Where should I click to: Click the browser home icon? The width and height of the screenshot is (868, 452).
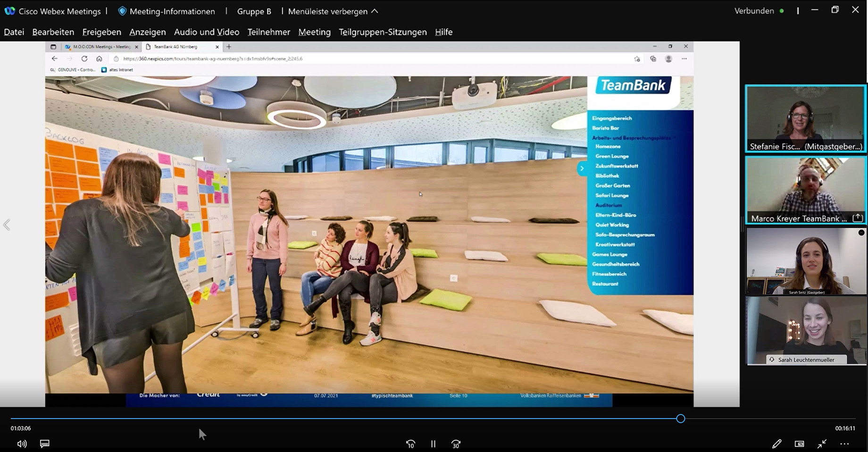coord(99,59)
